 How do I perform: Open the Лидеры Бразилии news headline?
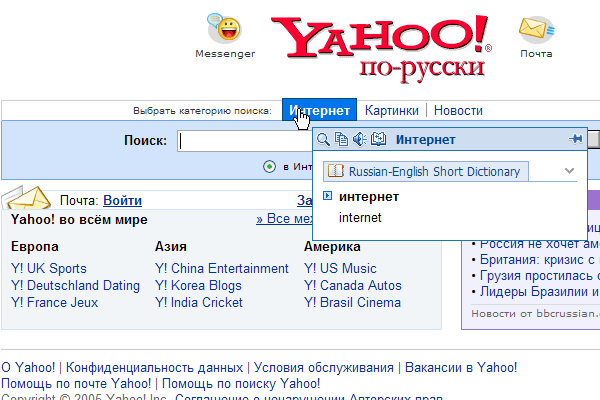coord(540,292)
